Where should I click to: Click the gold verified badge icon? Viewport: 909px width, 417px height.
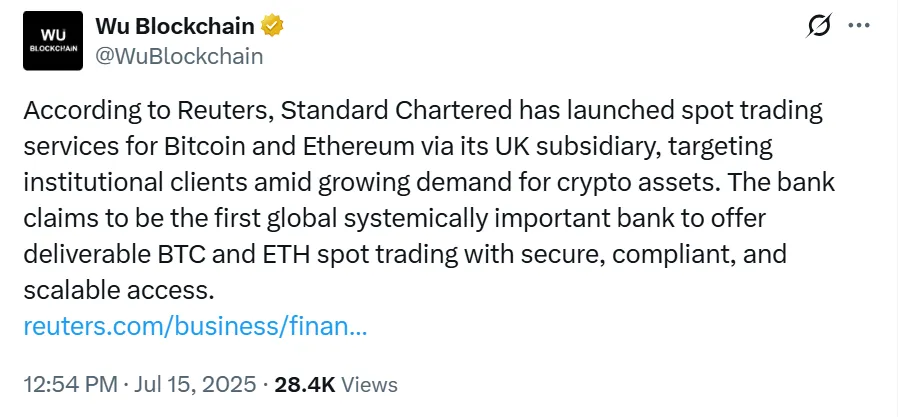(273, 26)
